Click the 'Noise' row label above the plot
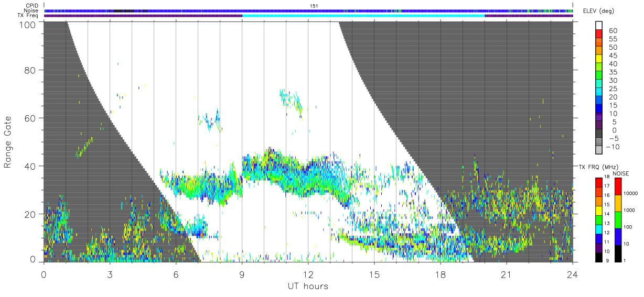 point(31,10)
